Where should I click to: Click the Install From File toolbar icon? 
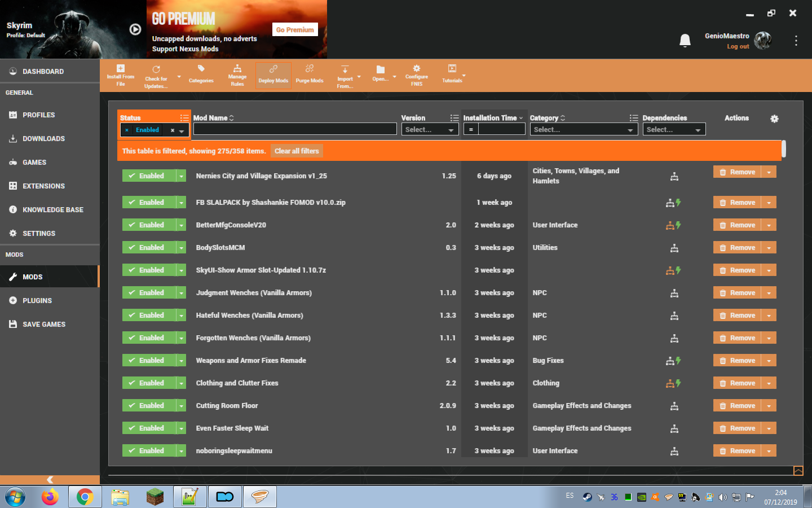pos(121,68)
